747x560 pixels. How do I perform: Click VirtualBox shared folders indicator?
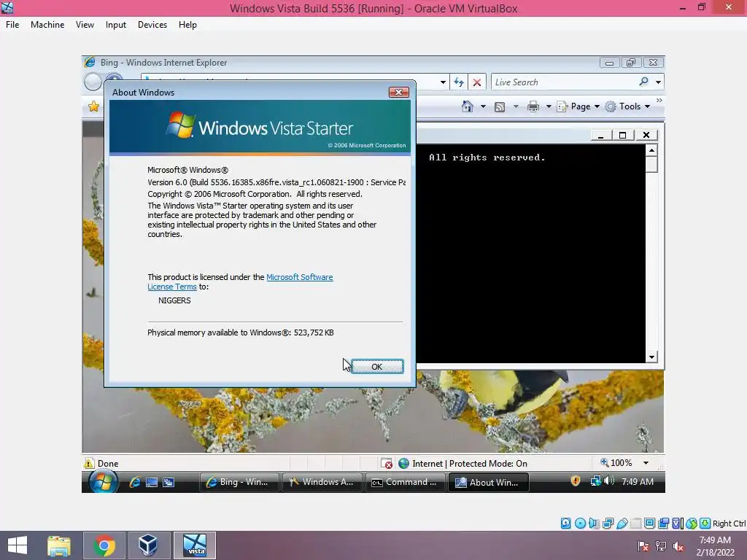coord(635,524)
